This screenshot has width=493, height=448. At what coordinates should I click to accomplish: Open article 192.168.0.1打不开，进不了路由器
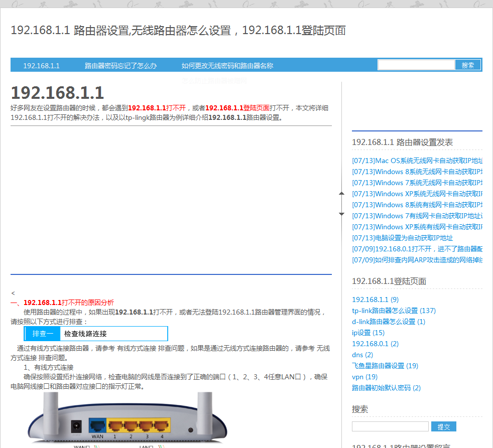tap(417, 249)
